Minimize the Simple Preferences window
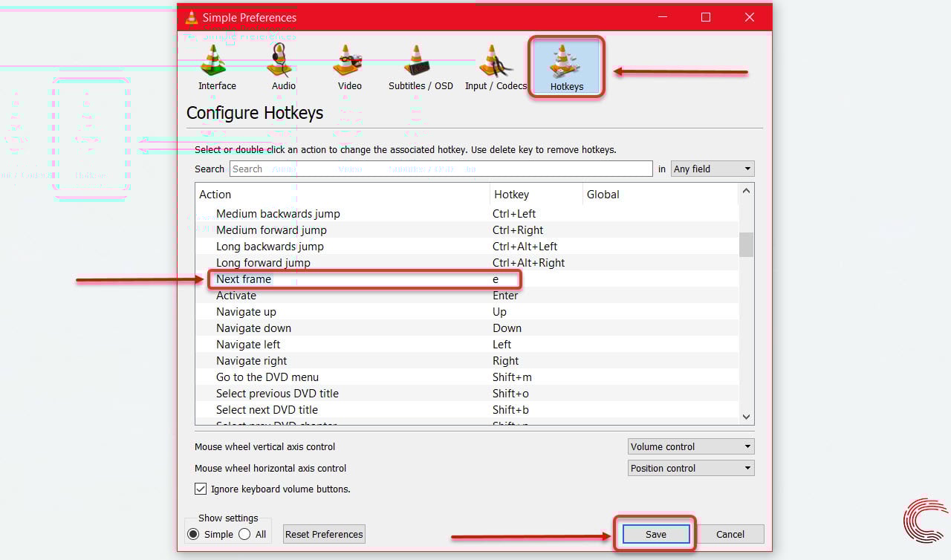The width and height of the screenshot is (951, 560). click(x=662, y=17)
